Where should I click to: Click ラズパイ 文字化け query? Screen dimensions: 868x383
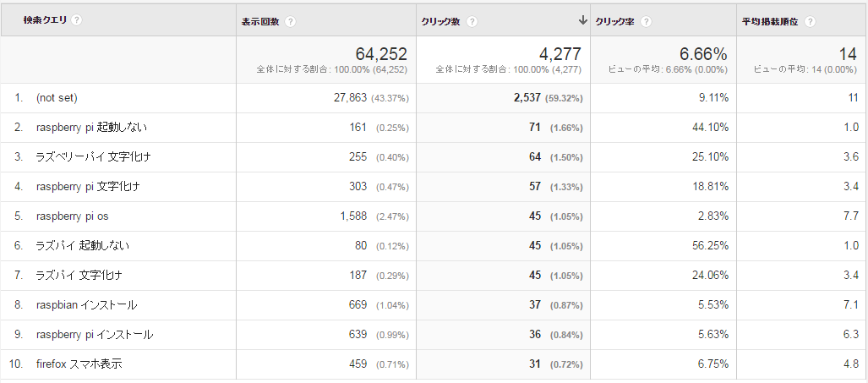click(x=79, y=275)
